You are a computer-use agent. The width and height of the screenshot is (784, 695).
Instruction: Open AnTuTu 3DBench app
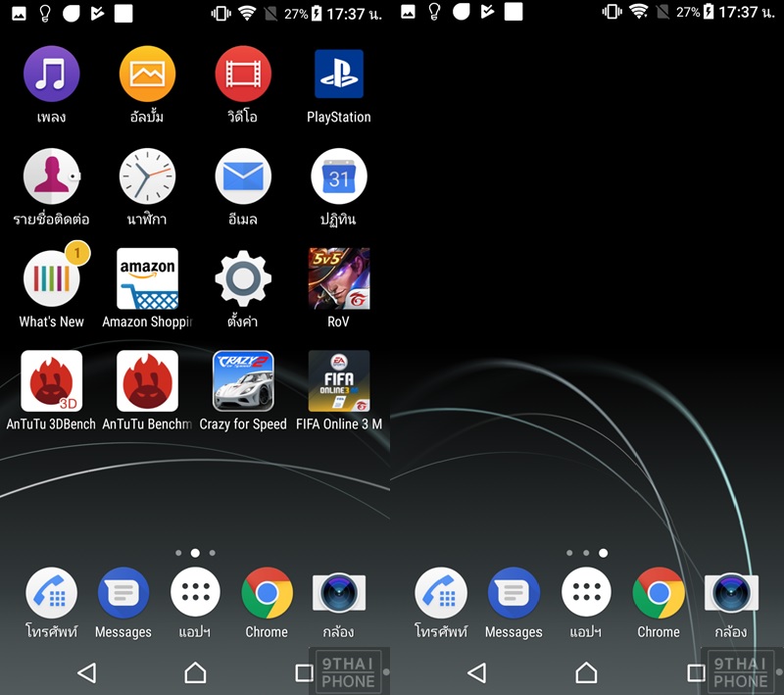(x=52, y=381)
